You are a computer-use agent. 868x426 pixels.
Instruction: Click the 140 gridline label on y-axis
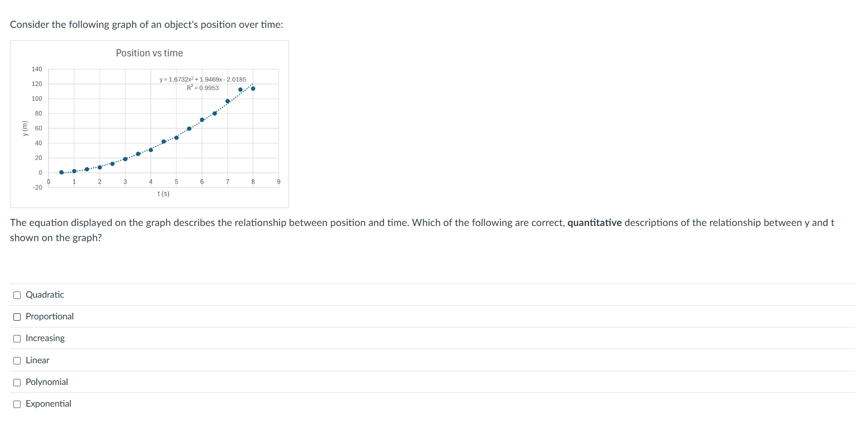coord(37,69)
